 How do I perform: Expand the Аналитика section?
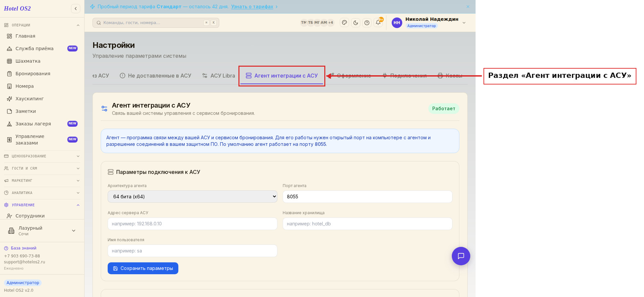click(x=42, y=193)
